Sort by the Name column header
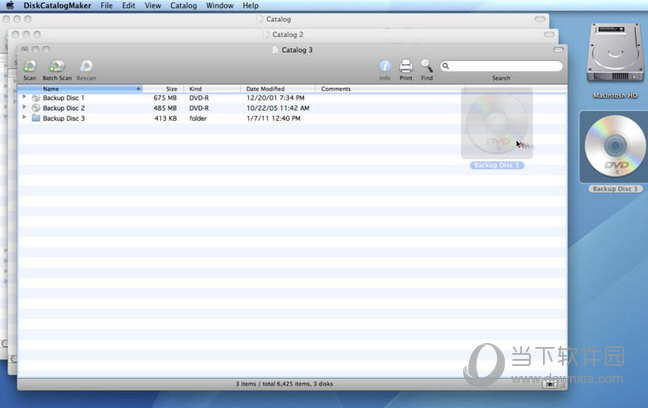648x408 pixels. pos(80,89)
